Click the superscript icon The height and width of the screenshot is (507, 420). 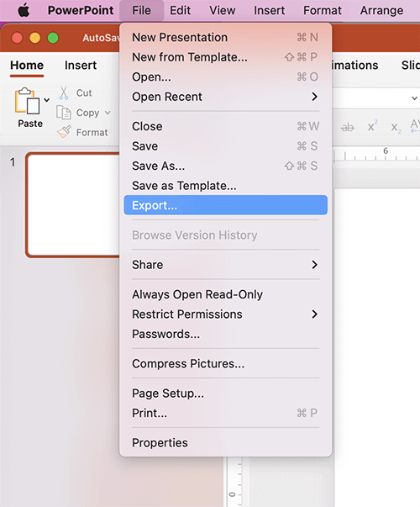[373, 125]
